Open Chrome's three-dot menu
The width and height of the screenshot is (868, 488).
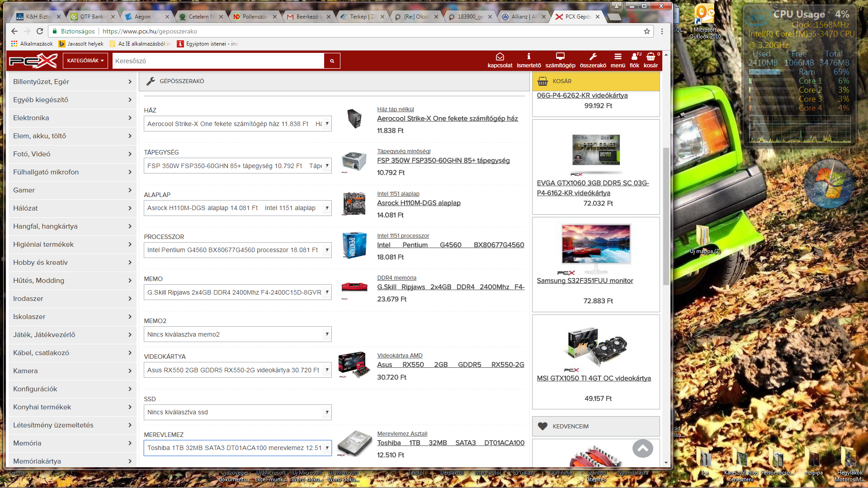click(x=662, y=31)
